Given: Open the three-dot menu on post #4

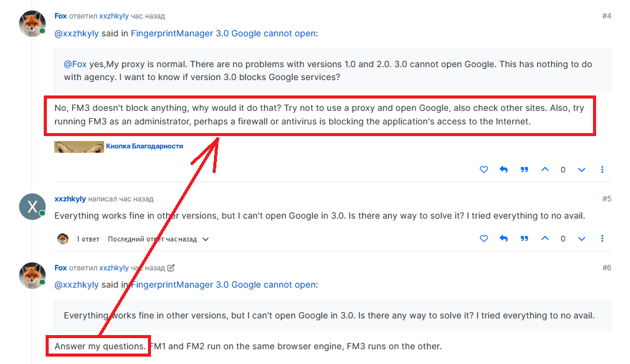Looking at the screenshot, I should pyautogui.click(x=602, y=169).
